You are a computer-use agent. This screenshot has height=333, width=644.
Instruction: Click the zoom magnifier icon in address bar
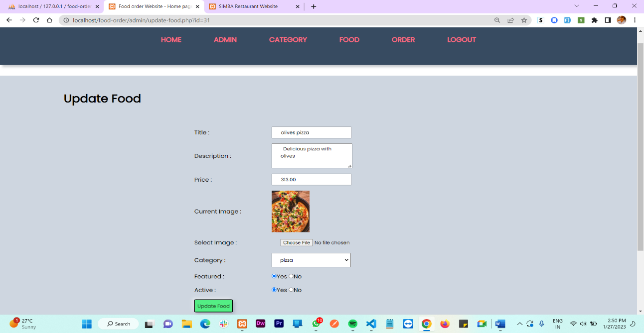click(497, 20)
